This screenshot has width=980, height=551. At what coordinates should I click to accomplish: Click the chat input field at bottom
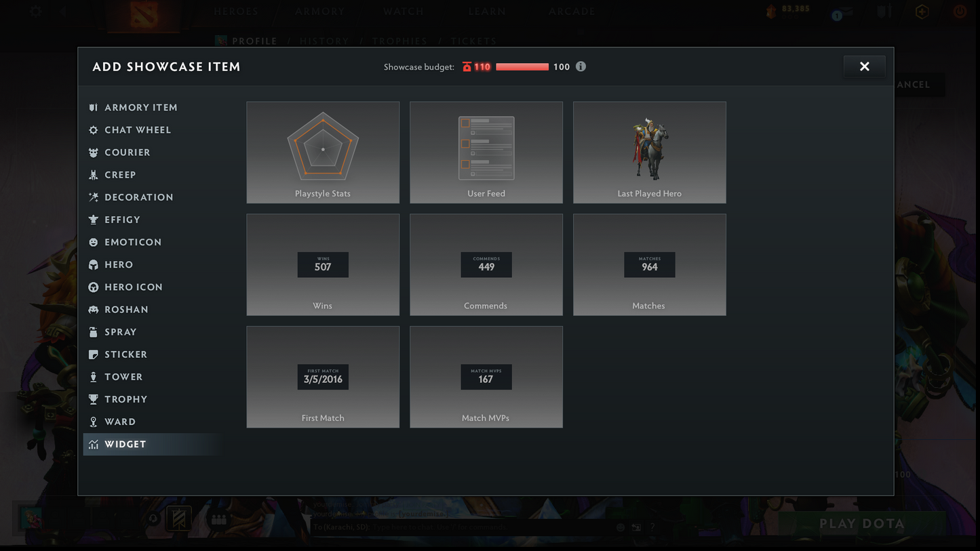pos(461,527)
